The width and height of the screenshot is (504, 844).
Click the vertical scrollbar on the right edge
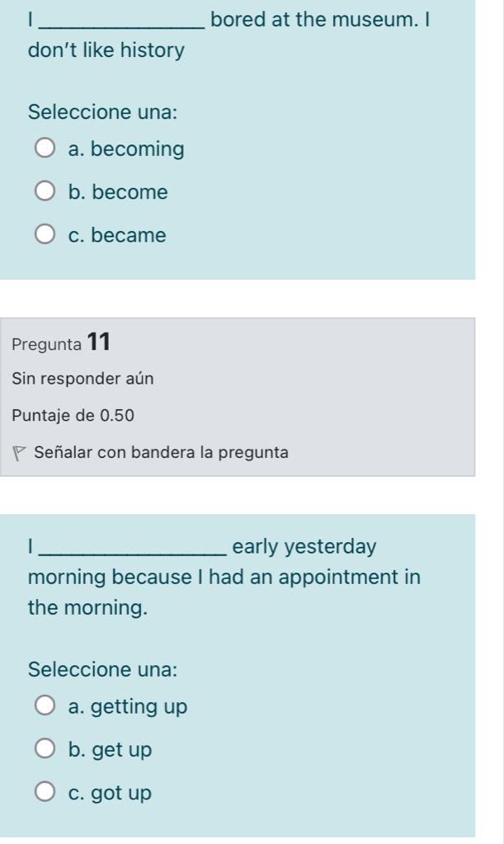[502, 422]
